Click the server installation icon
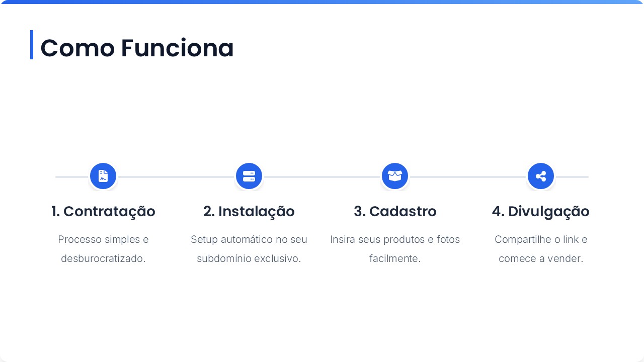The width and height of the screenshot is (644, 362). click(249, 176)
